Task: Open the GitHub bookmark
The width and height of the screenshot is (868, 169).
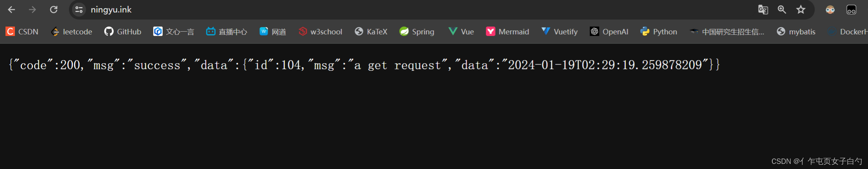Action: pos(123,32)
